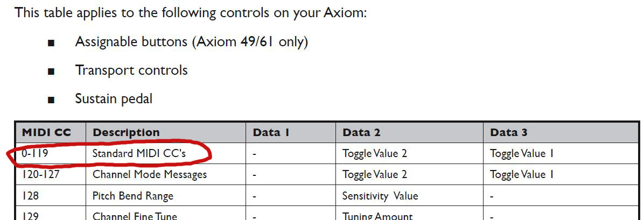
Task: Click the "Data 3" column header
Action: pos(508,132)
